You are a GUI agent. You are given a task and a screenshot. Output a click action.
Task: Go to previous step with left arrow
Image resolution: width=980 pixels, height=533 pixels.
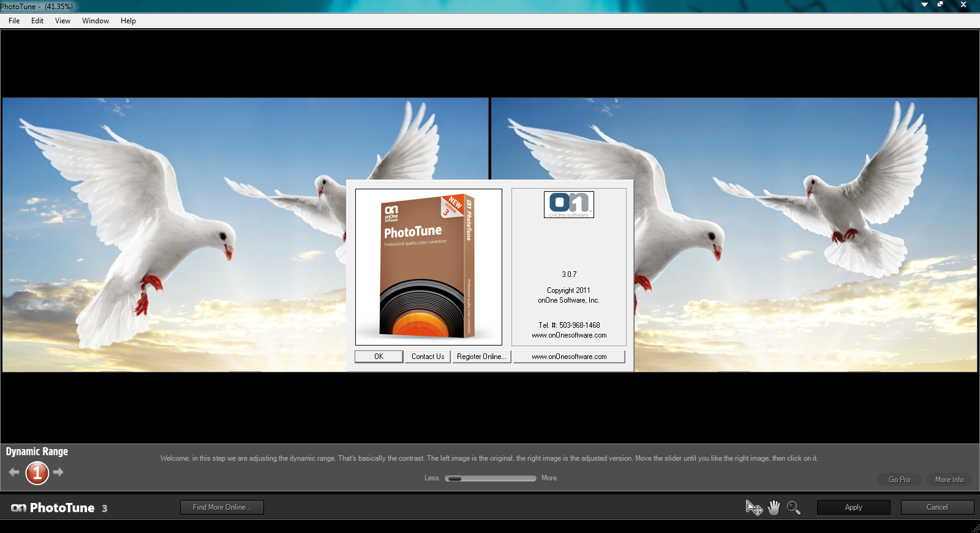(x=14, y=472)
